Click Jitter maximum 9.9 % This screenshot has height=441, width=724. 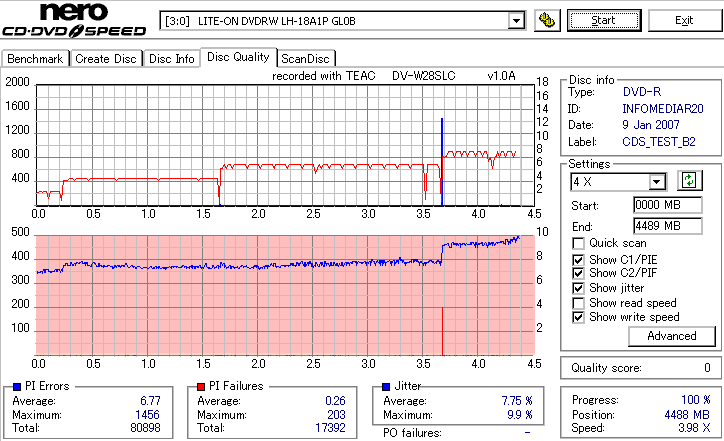pyautogui.click(x=520, y=415)
